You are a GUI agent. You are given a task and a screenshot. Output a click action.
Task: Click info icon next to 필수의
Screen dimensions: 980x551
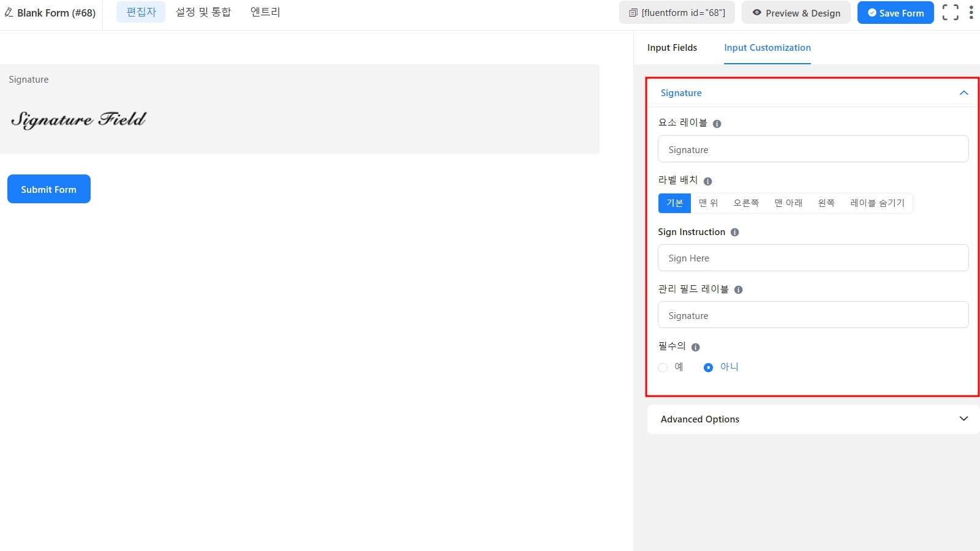695,347
